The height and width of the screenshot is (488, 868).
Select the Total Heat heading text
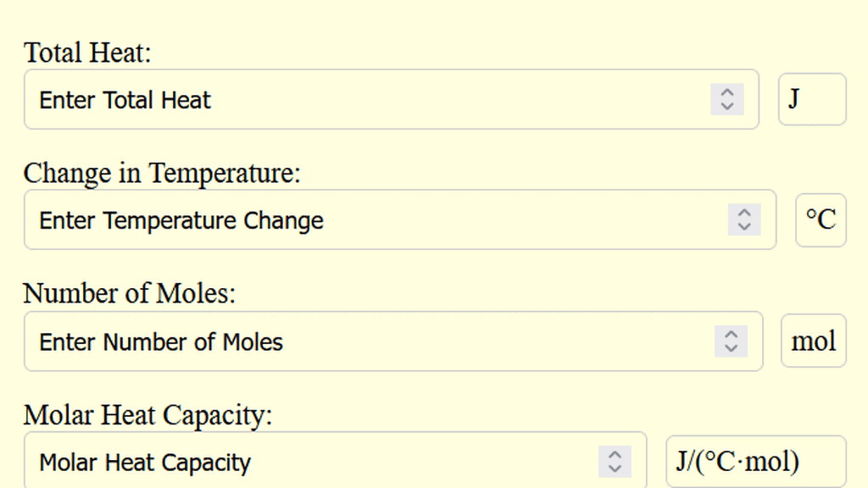[x=87, y=52]
